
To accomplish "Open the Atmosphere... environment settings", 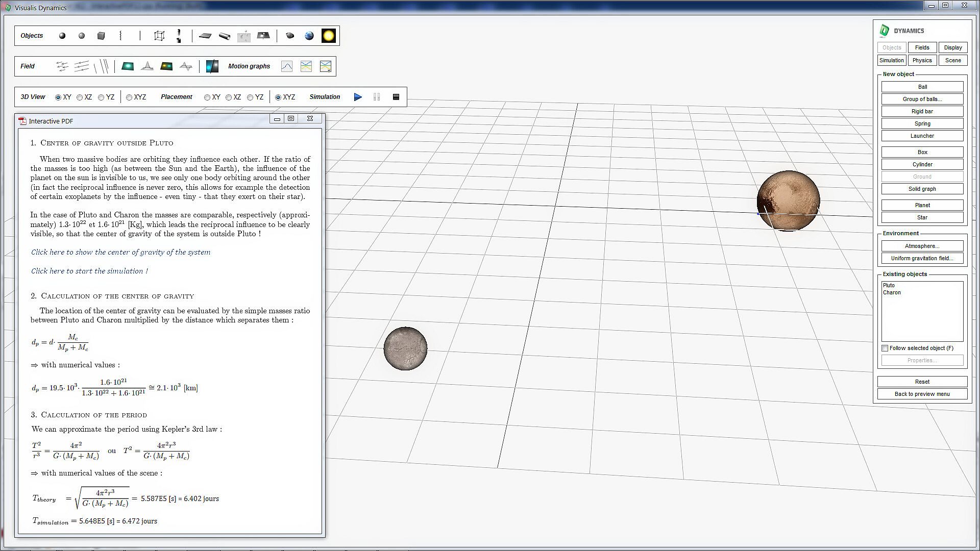I will pos(922,246).
